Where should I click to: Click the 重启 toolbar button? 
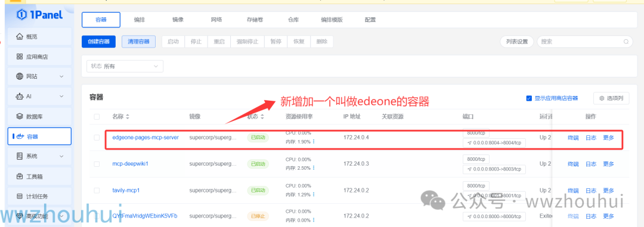pyautogui.click(x=219, y=42)
